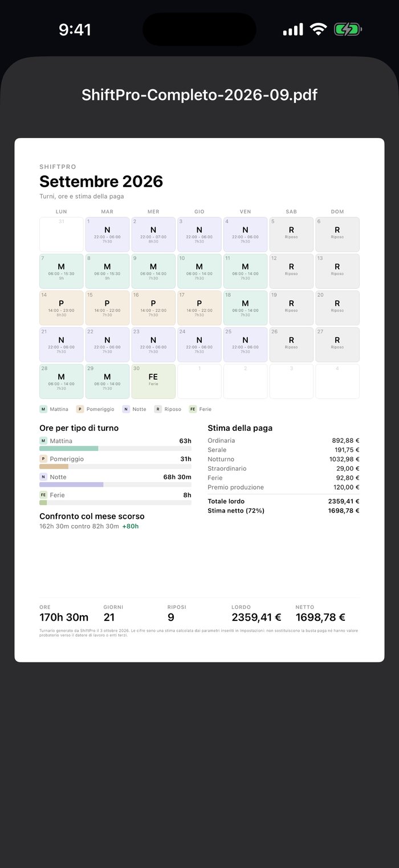The width and height of the screenshot is (399, 868).
Task: Select day 29 morning shift cell
Action: tap(107, 381)
